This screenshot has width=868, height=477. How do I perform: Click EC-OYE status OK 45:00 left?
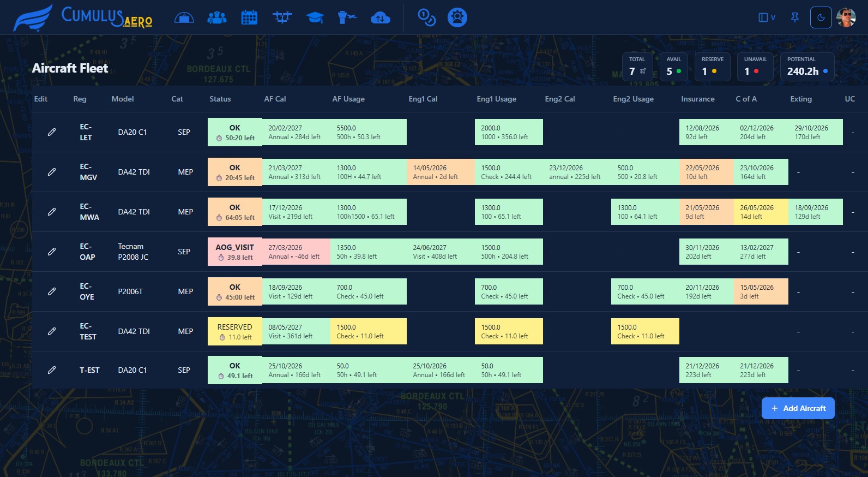tap(235, 291)
